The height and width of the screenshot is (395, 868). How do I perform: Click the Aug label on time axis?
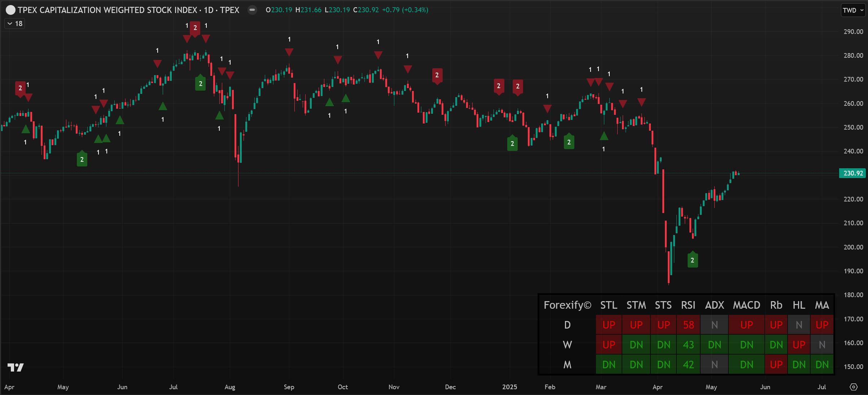click(x=230, y=387)
